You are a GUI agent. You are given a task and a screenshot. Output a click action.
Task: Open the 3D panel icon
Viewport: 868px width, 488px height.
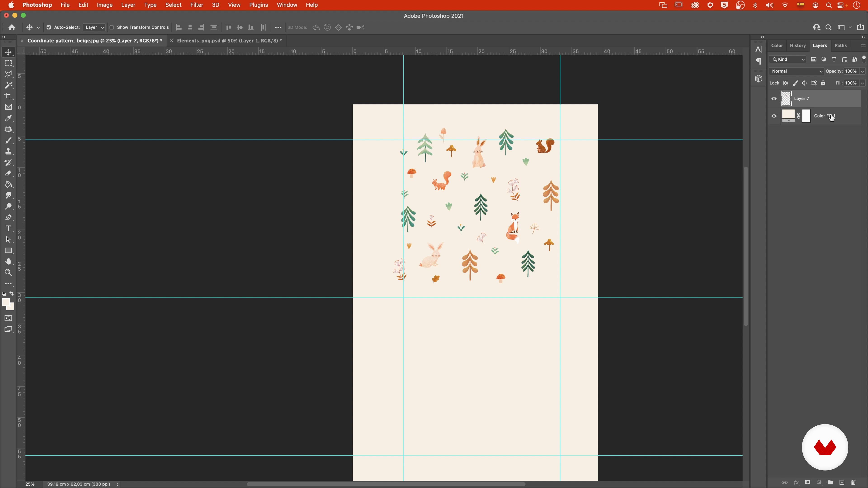click(759, 79)
